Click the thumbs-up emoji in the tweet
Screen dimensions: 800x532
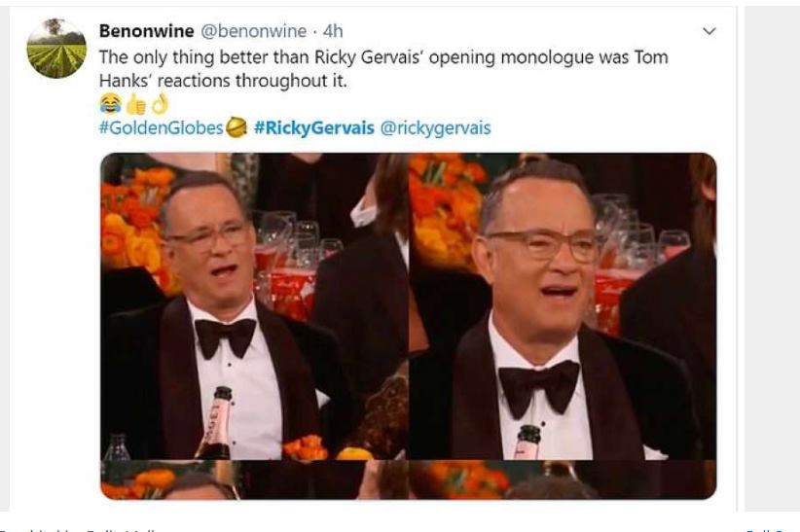click(x=135, y=105)
